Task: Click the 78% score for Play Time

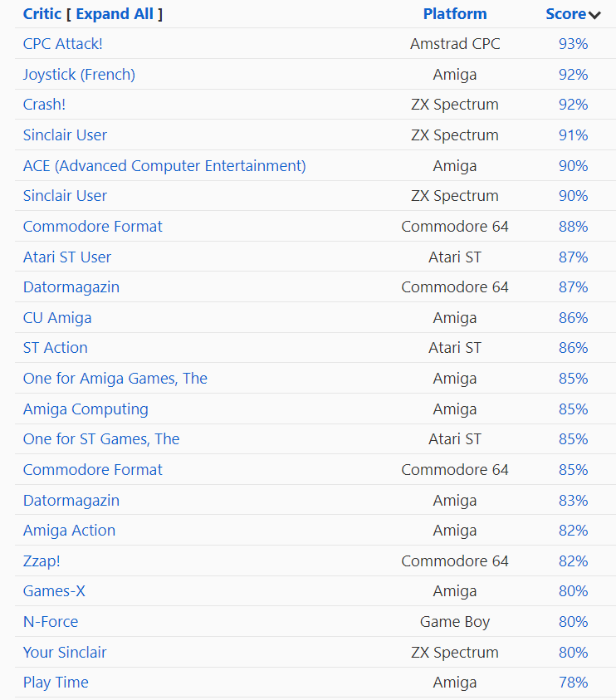Action: 573,682
